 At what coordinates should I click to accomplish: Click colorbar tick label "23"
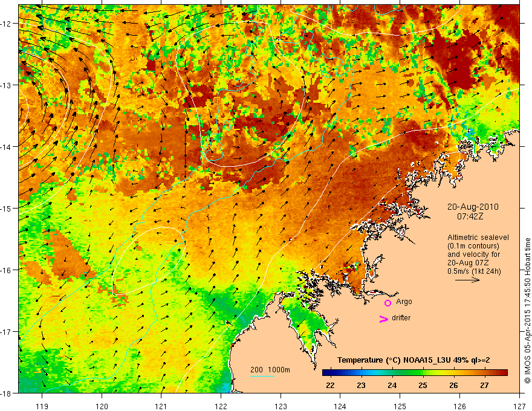[361, 385]
